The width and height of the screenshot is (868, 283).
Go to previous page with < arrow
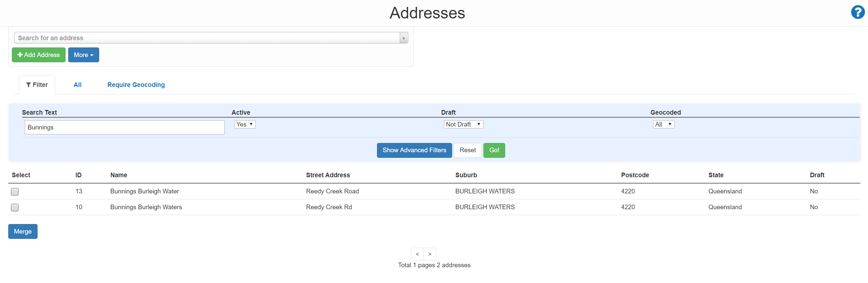pos(417,254)
